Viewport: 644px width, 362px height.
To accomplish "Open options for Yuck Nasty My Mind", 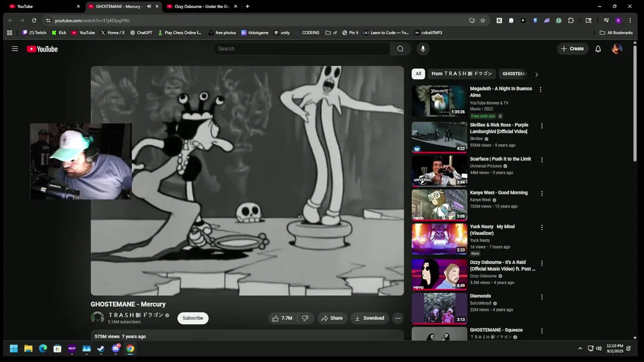I will (542, 227).
